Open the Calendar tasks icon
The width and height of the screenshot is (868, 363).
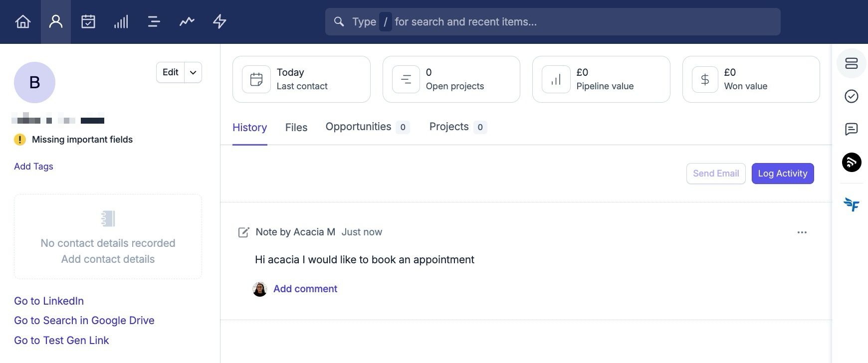88,21
